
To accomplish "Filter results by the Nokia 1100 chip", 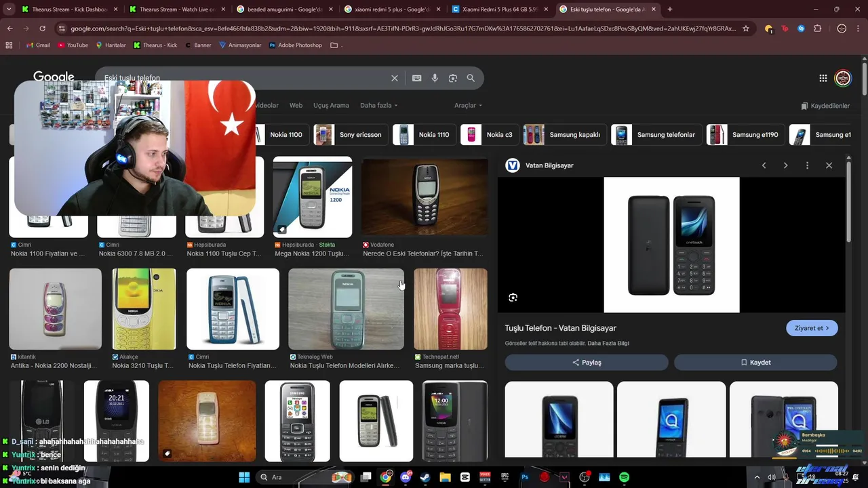I will 281,135.
